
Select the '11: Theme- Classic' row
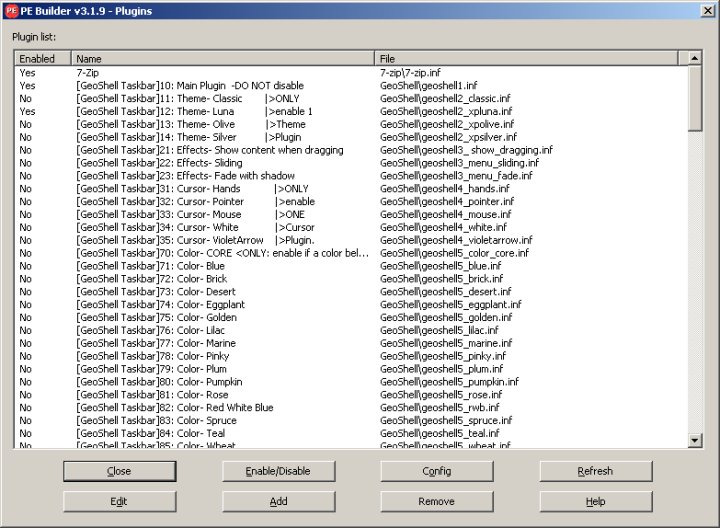click(x=351, y=98)
